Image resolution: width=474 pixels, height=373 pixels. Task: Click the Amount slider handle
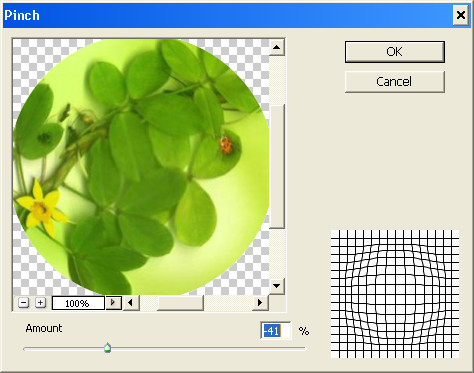tap(107, 348)
